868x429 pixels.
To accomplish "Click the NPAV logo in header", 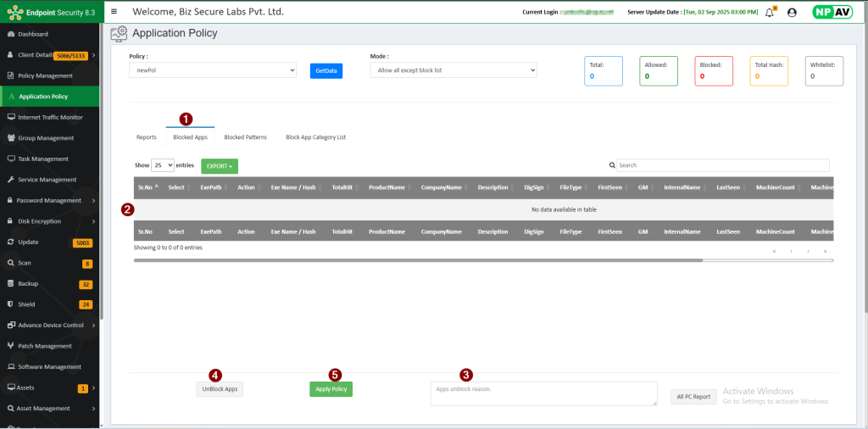I will 831,12.
